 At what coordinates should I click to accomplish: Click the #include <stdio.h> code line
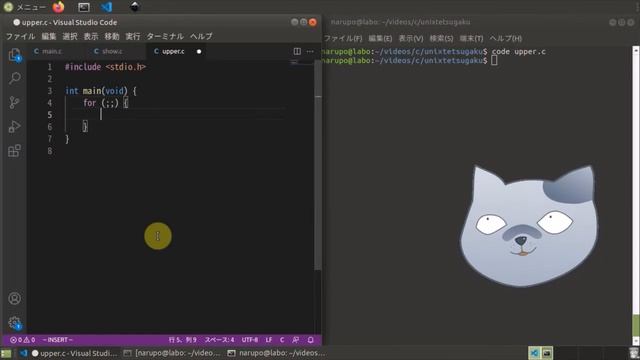point(105,67)
